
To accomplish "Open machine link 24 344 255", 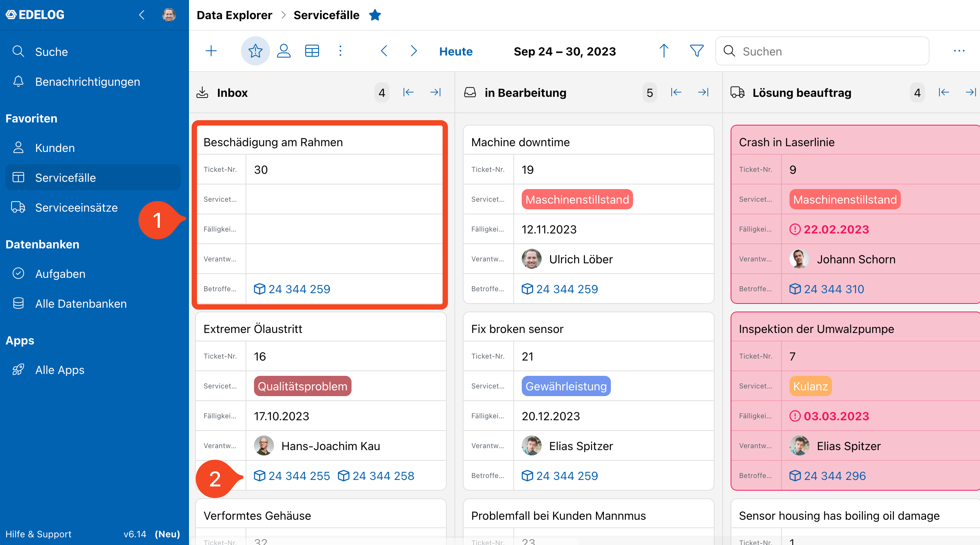I will [x=292, y=476].
